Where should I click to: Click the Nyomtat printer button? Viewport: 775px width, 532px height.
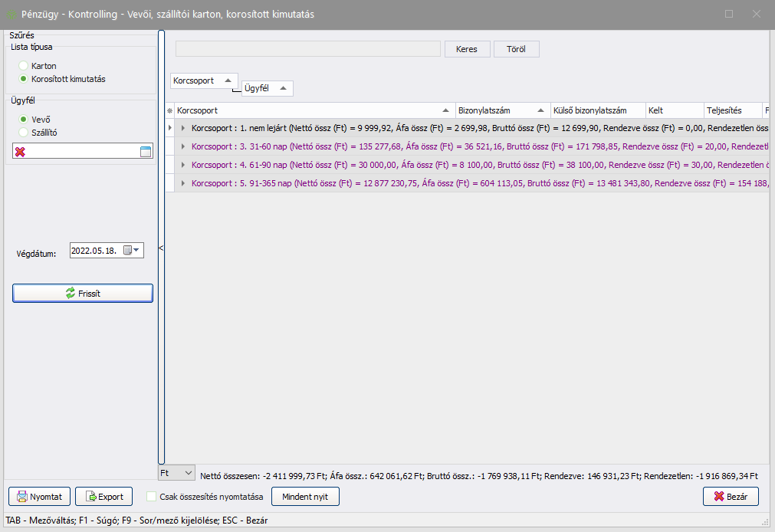coord(40,497)
